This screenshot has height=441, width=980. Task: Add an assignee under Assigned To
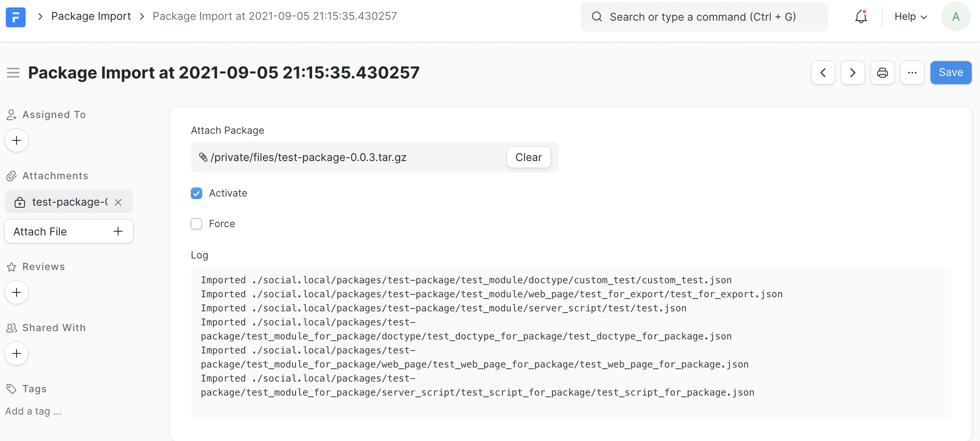pyautogui.click(x=16, y=140)
